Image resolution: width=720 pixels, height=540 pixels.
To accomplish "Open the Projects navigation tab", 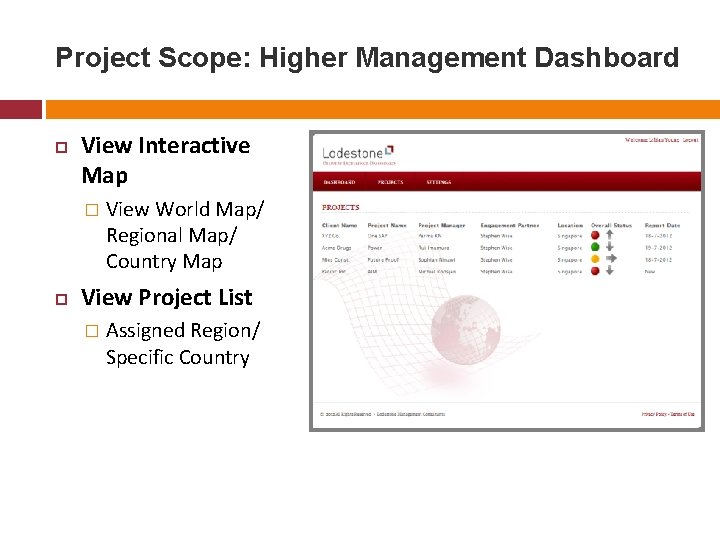I will pos(390,182).
